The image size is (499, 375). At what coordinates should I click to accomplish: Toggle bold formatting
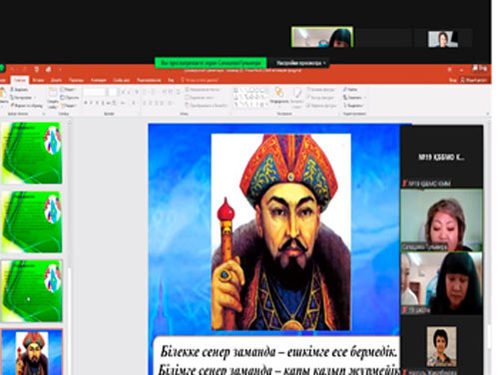[86, 103]
